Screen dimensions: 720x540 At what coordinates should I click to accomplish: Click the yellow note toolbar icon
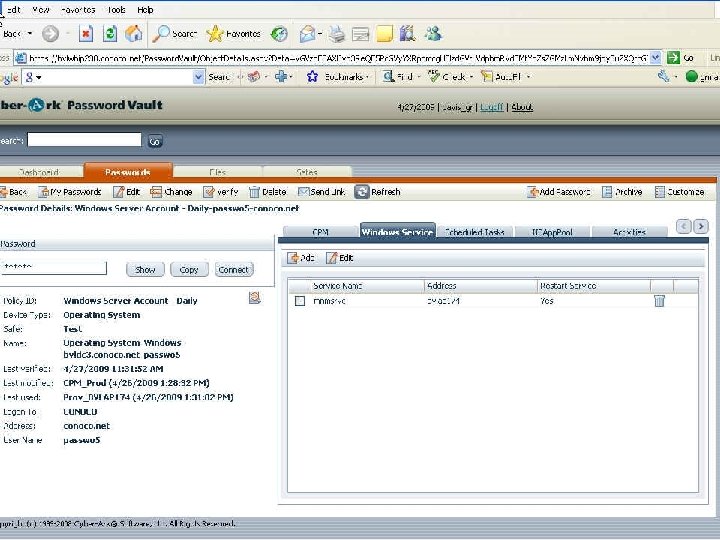pyautogui.click(x=384, y=34)
